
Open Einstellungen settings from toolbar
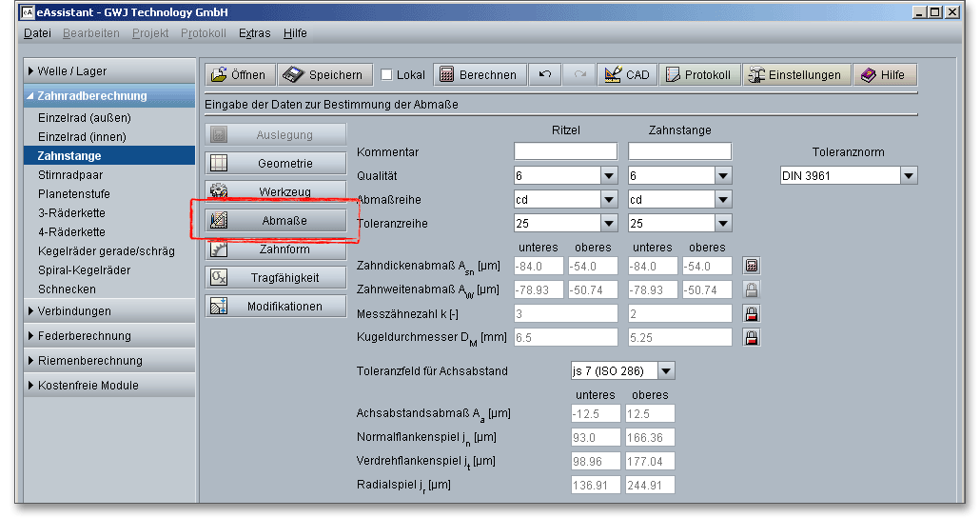tap(794, 75)
